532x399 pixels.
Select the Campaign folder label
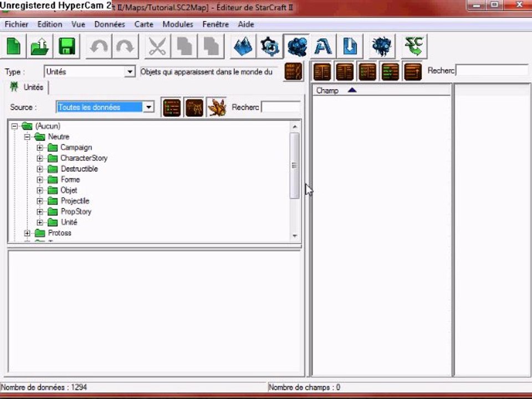pos(76,147)
